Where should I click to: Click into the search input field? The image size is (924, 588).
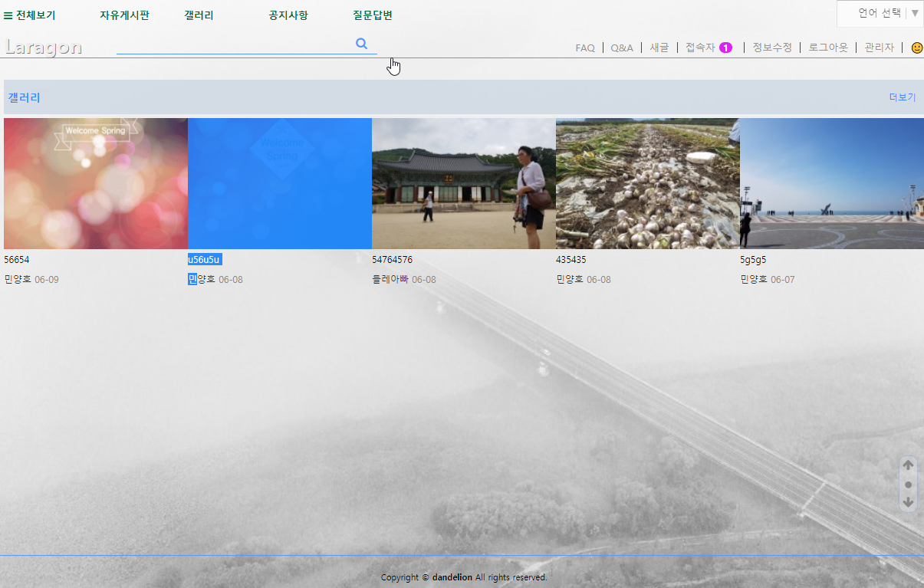(x=234, y=44)
